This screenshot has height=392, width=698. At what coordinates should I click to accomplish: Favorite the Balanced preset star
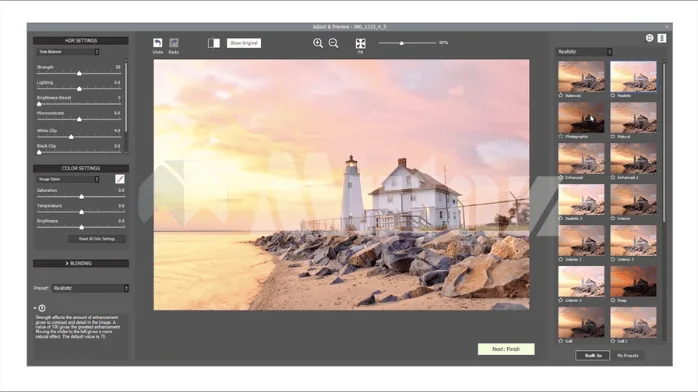[561, 96]
